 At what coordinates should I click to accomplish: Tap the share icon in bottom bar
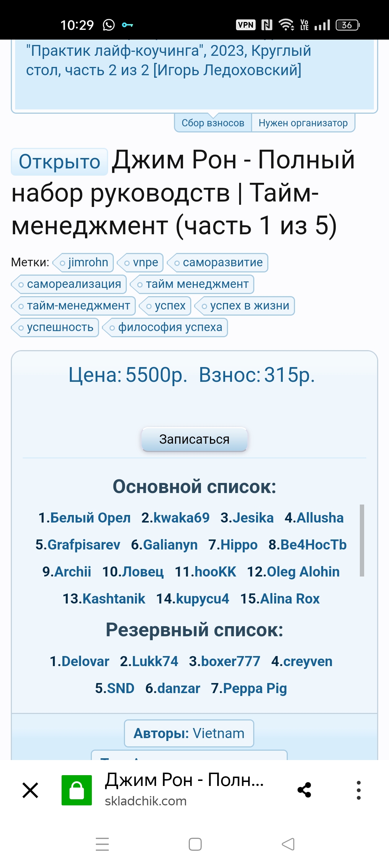click(x=304, y=790)
